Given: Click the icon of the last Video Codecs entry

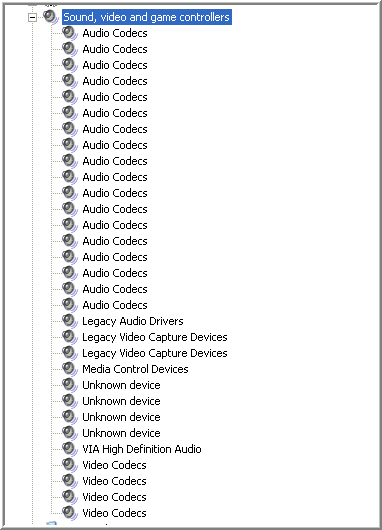Looking at the screenshot, I should pyautogui.click(x=70, y=513).
